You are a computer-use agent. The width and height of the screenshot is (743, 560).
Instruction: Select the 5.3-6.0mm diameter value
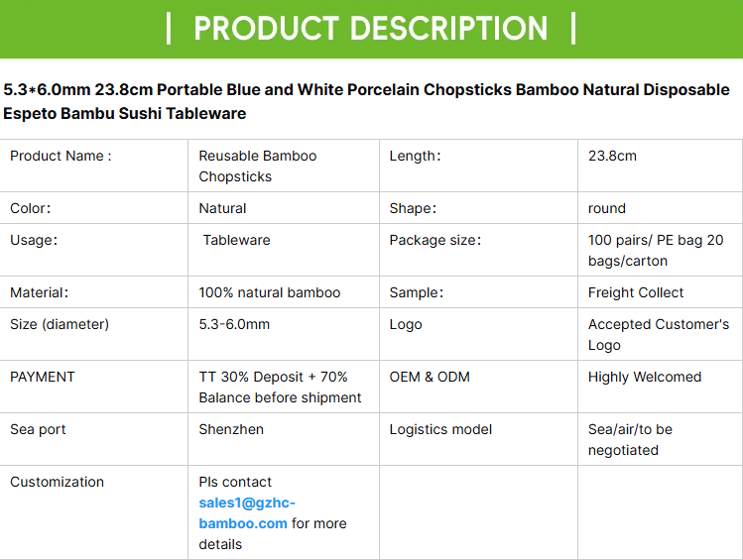pos(234,324)
